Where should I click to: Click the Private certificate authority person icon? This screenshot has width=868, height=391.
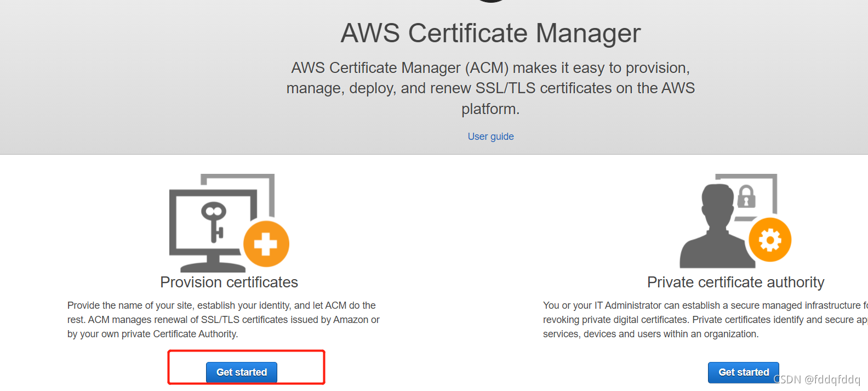click(x=735, y=221)
